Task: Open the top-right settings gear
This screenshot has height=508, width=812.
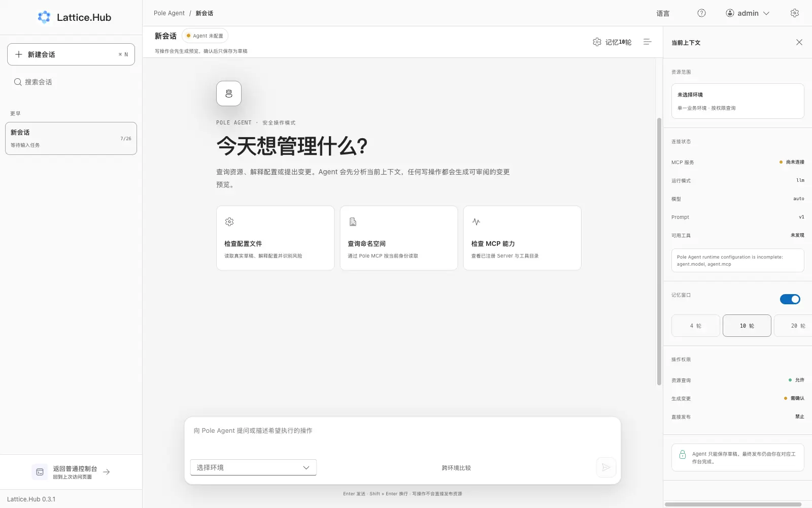Action: [x=795, y=13]
